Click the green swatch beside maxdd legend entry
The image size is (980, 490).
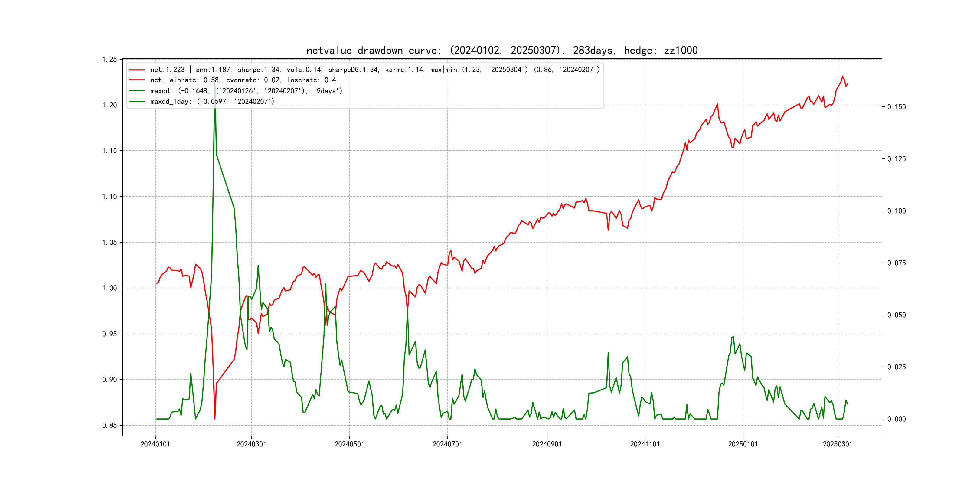(x=137, y=91)
